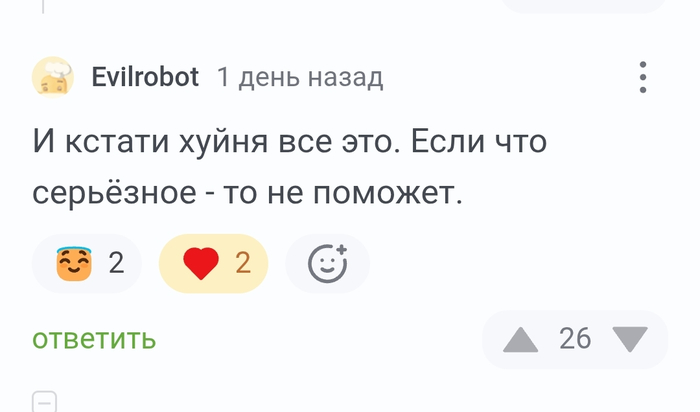Toggle the angel face emoji reaction

point(89,263)
